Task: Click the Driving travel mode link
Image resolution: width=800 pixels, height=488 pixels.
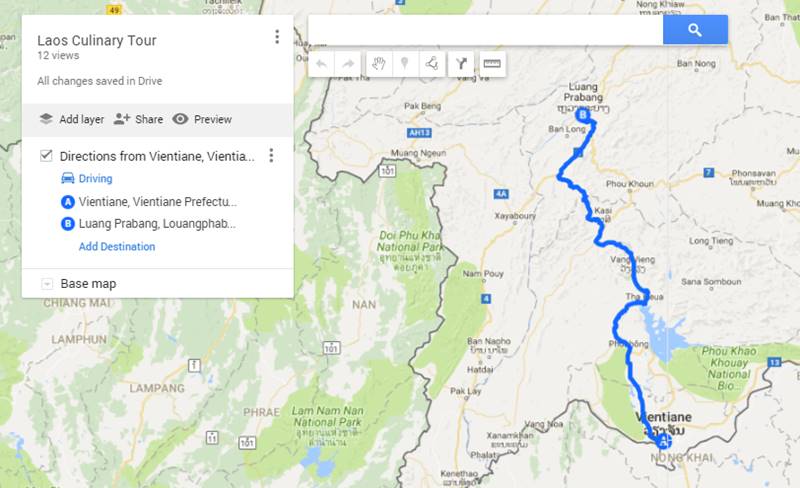Action: [87, 178]
